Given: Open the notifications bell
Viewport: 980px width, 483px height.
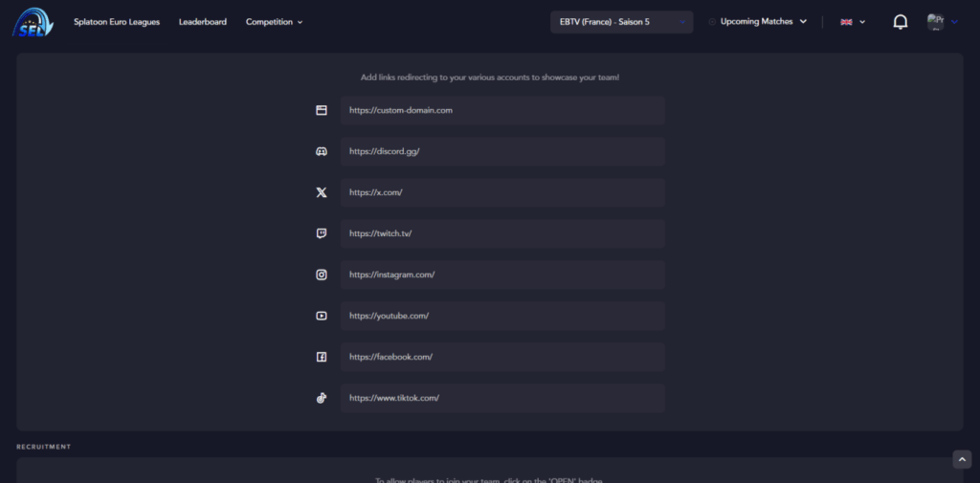Looking at the screenshot, I should pyautogui.click(x=900, y=22).
